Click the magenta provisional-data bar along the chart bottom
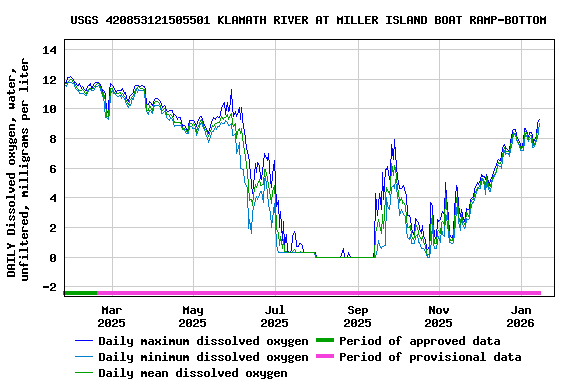The width and height of the screenshot is (576, 384). pos(319,293)
